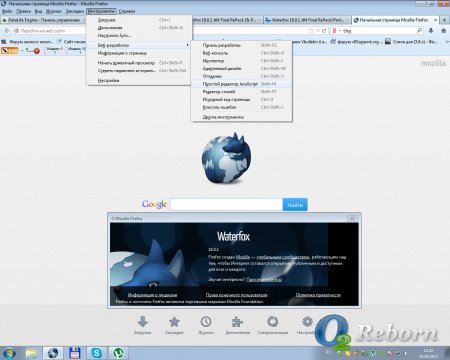The height and width of the screenshot is (360, 450).
Task: Open Журнал clock icon on start page
Action: pos(206,325)
